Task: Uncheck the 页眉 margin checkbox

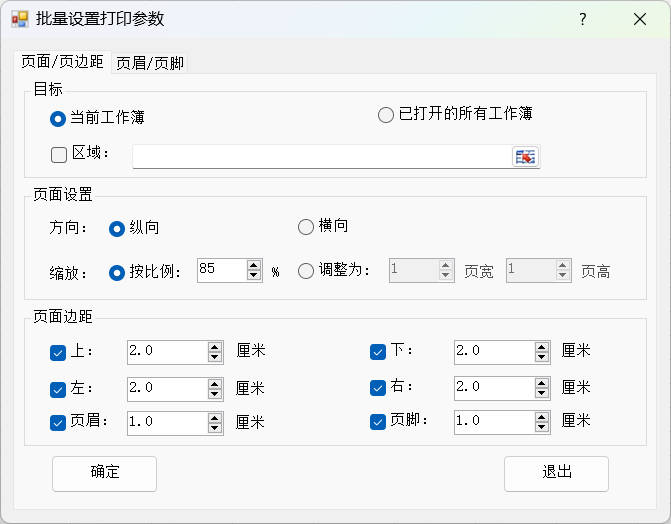Action: [x=58, y=422]
